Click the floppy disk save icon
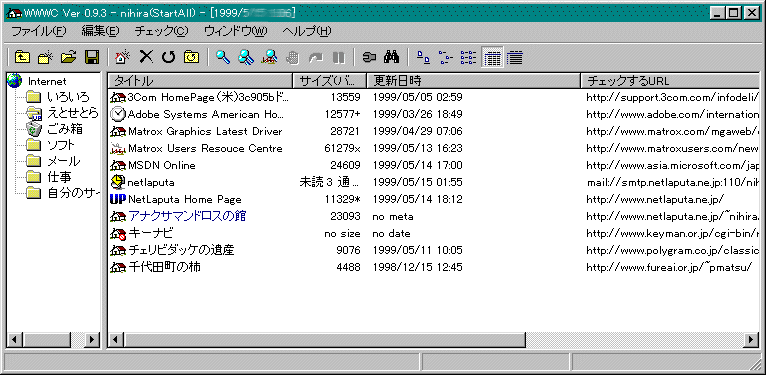 [92, 58]
